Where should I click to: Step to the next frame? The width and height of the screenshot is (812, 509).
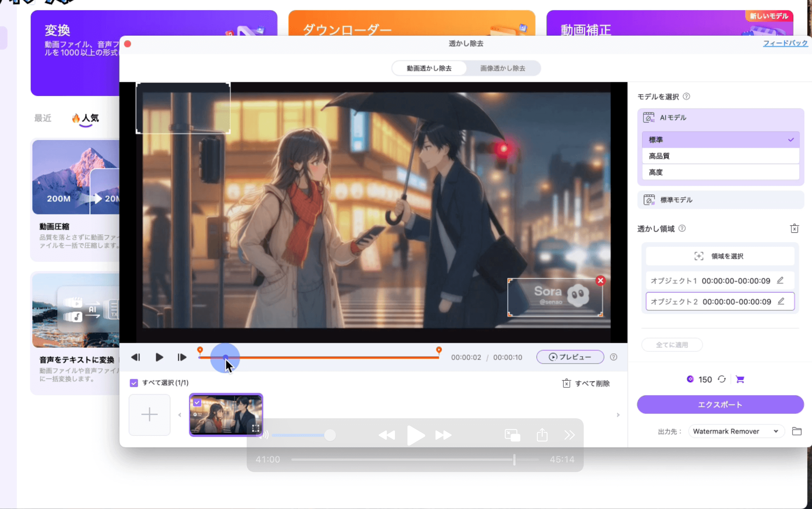182,357
